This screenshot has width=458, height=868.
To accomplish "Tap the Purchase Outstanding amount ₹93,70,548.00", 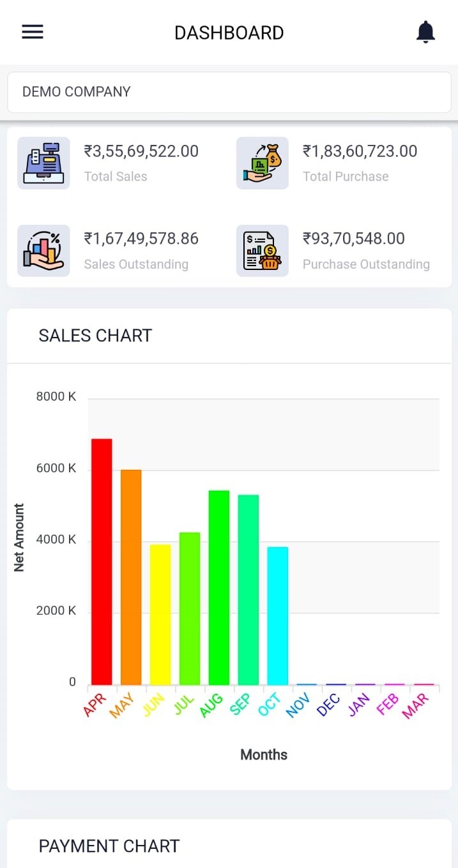I will pyautogui.click(x=353, y=239).
